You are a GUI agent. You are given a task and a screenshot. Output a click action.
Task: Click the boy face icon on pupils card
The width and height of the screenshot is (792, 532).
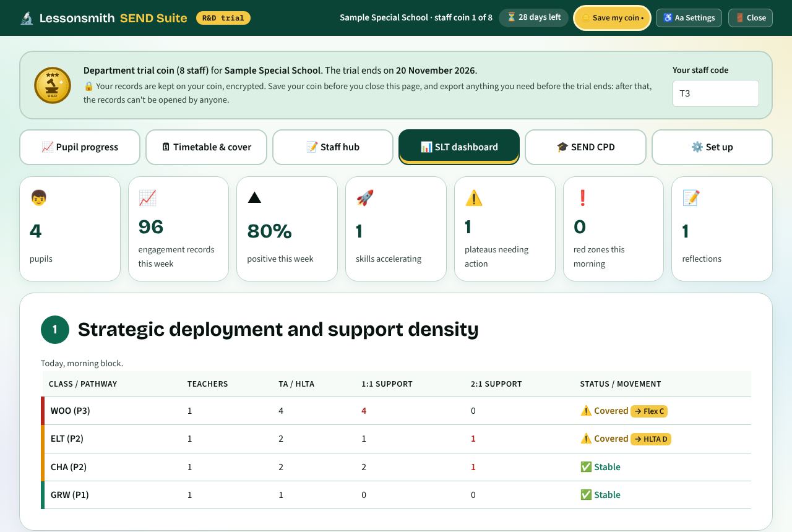38,198
